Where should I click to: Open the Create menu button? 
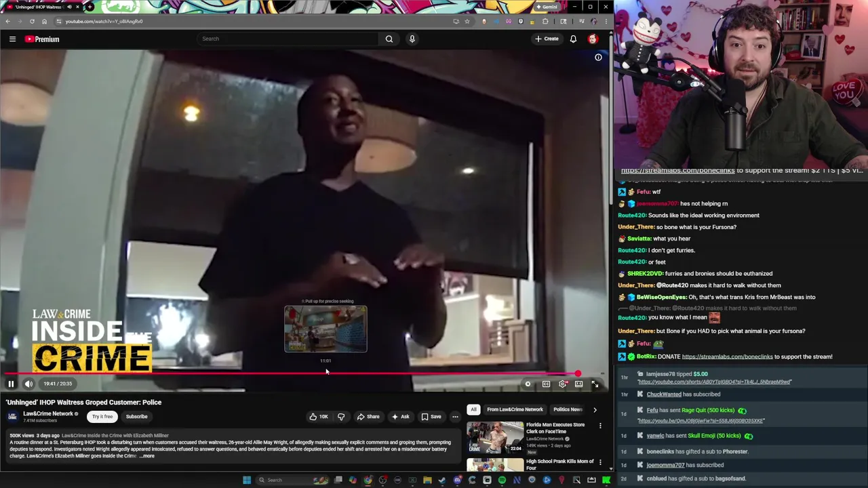pos(547,39)
